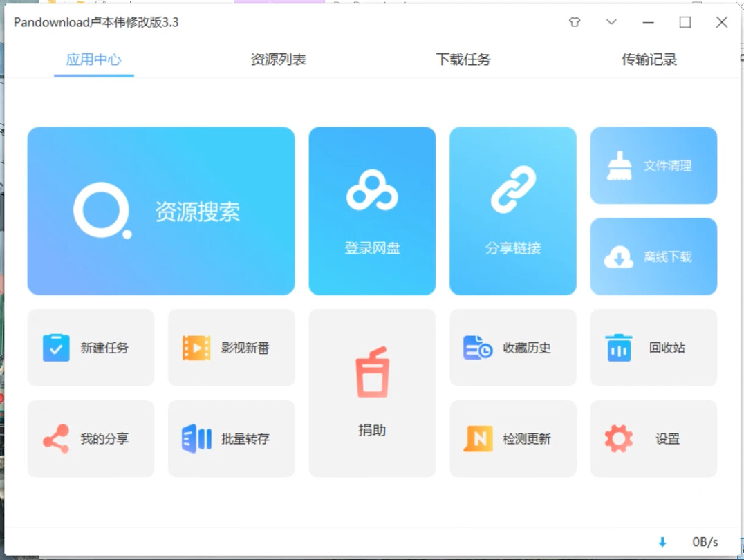Screen dimensions: 744x560
Task: View the 传输记录 transfer history tab
Action: [x=648, y=60]
